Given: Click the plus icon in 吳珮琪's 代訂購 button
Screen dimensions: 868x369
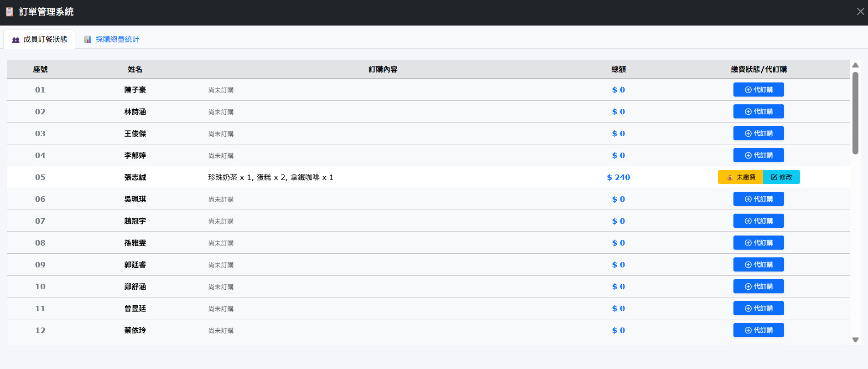Looking at the screenshot, I should pyautogui.click(x=748, y=199).
